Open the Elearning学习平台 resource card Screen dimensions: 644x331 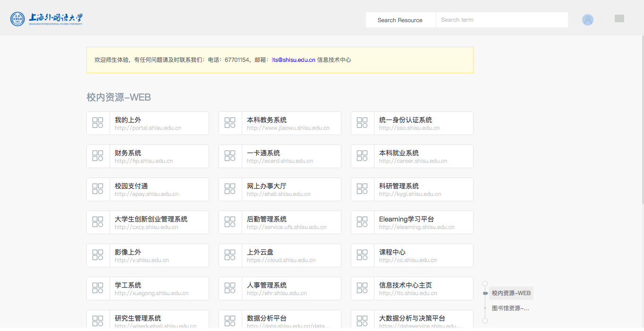(412, 222)
